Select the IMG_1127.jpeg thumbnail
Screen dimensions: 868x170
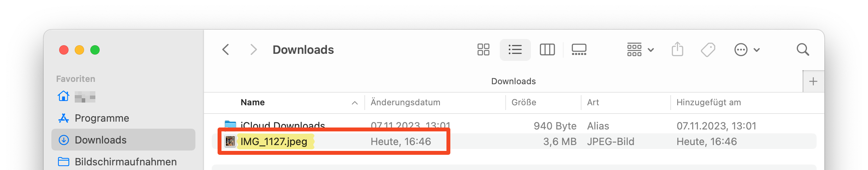[x=230, y=141]
